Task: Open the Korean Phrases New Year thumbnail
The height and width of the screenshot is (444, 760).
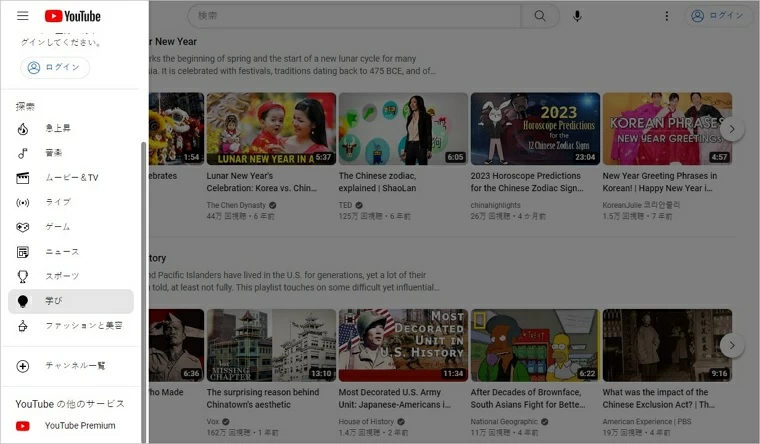Action: (667, 129)
